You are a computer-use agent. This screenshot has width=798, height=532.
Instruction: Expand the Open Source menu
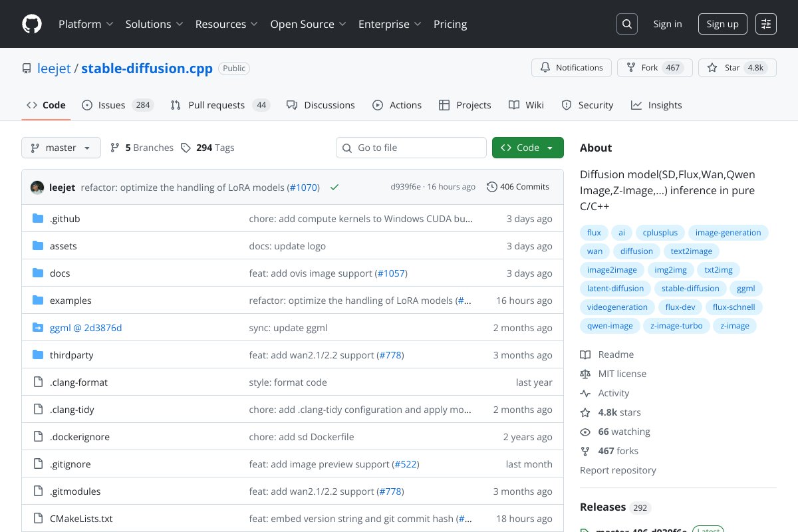pos(309,24)
